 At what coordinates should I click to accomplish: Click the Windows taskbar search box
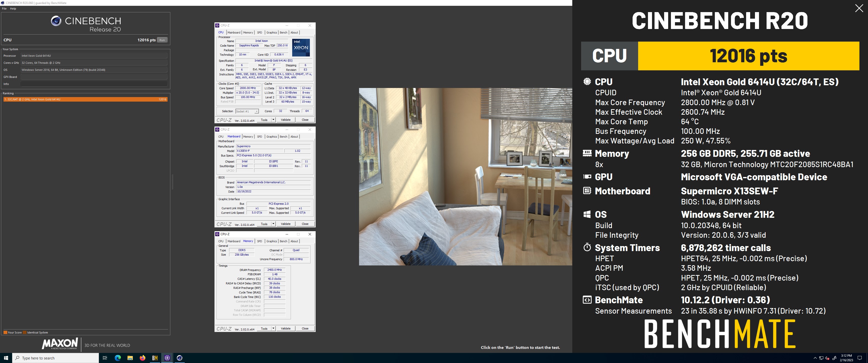(x=56, y=358)
